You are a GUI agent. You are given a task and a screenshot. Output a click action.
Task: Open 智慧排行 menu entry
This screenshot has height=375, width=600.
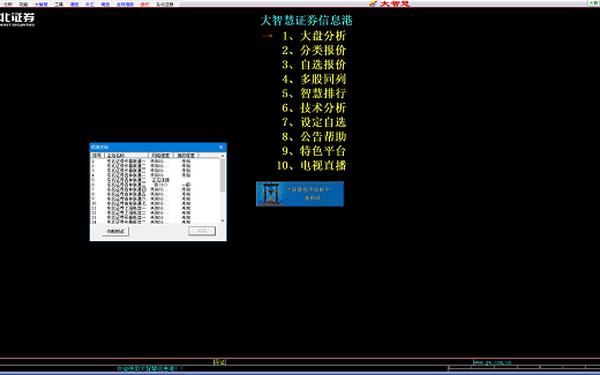tap(314, 93)
